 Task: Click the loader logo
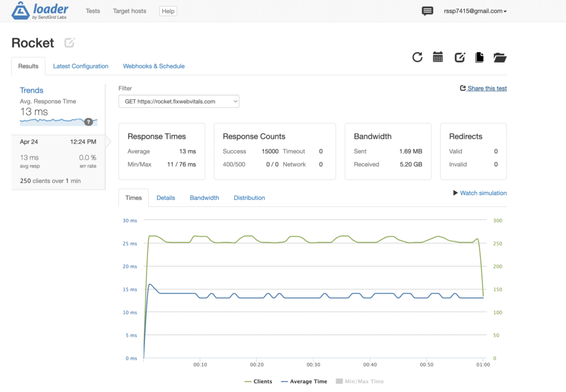(x=40, y=11)
